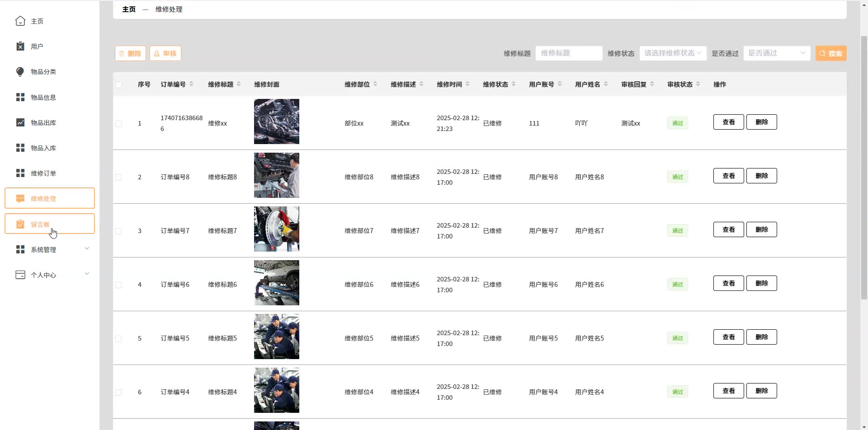Click the 维修处理 chat bubble icon
This screenshot has height=430, width=868.
tap(20, 199)
